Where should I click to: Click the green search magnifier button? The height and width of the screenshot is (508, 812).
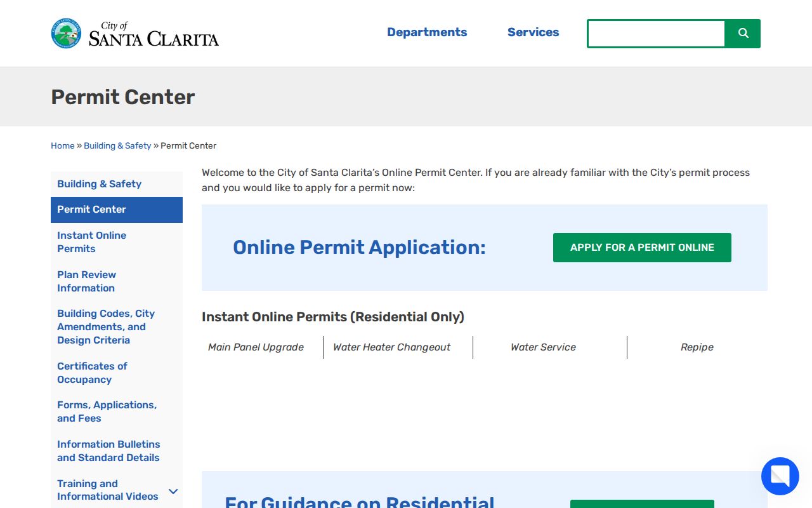pos(743,34)
